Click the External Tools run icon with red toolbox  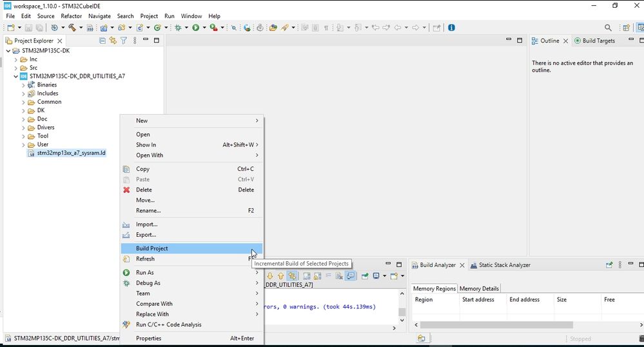click(x=213, y=28)
